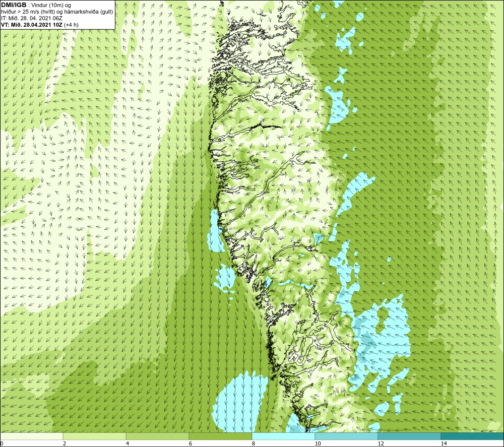504x447 pixels.
Task: Click the 8-10 m/s light cyan legend segment
Action: (283, 436)
